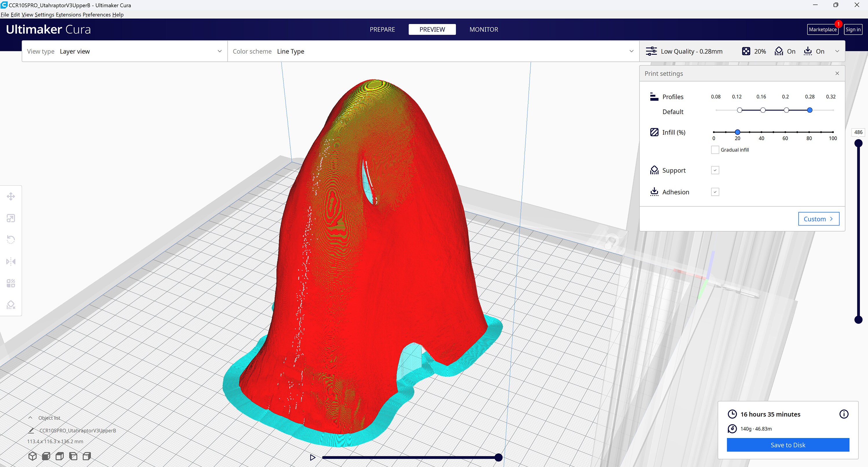Play the layer simulation

point(312,457)
